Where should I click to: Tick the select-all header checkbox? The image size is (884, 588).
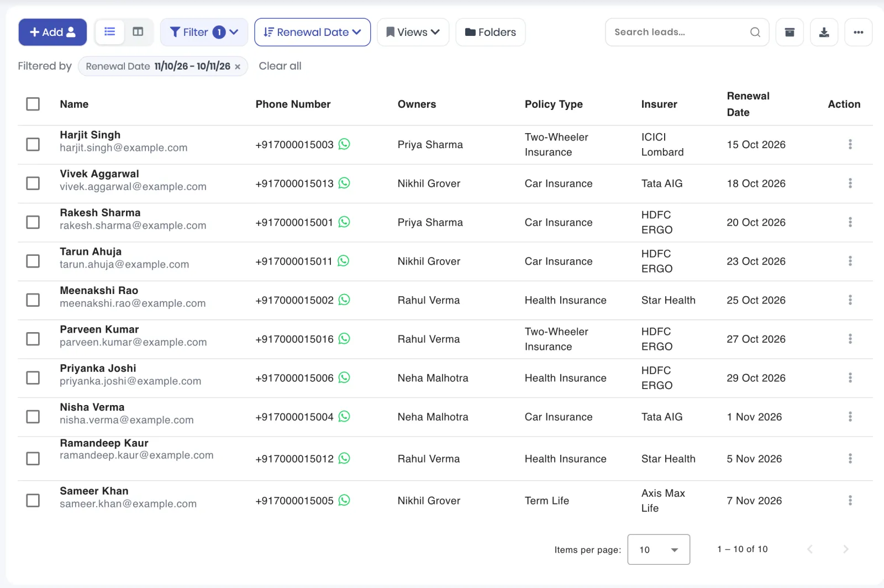33,104
